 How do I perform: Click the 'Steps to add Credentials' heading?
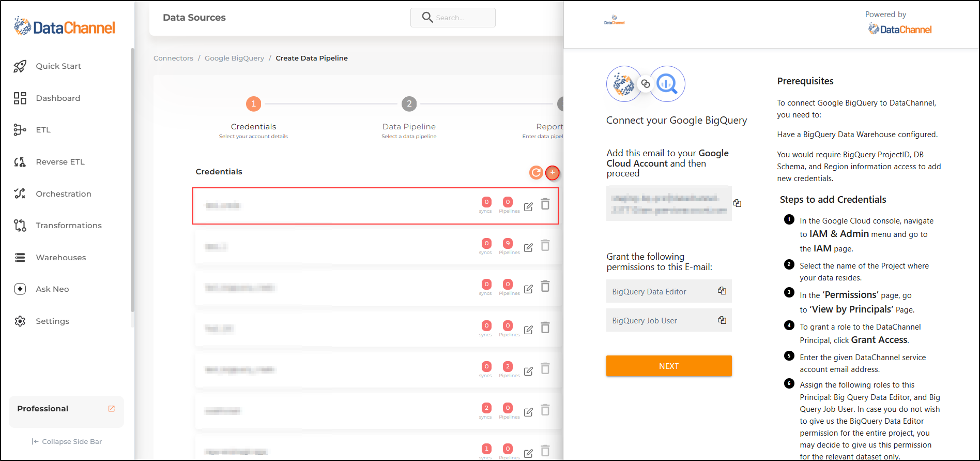point(833,200)
